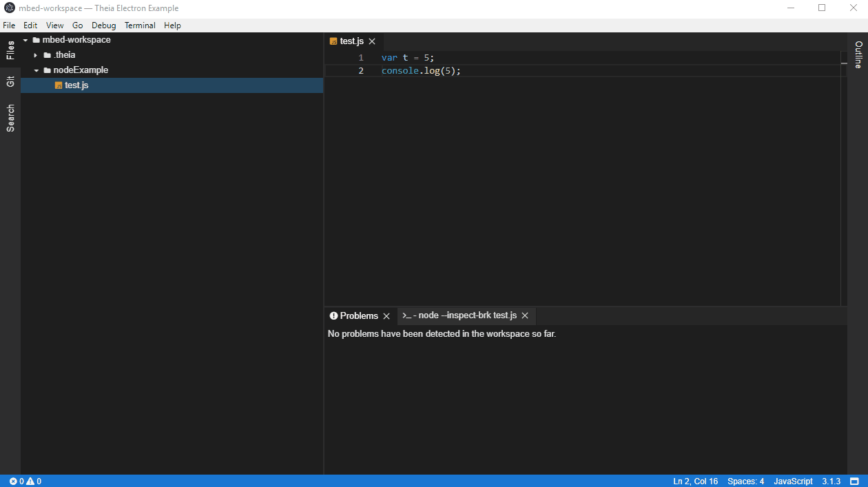Viewport: 868px width, 487px height.
Task: Open the Terminal menu
Action: click(x=140, y=25)
